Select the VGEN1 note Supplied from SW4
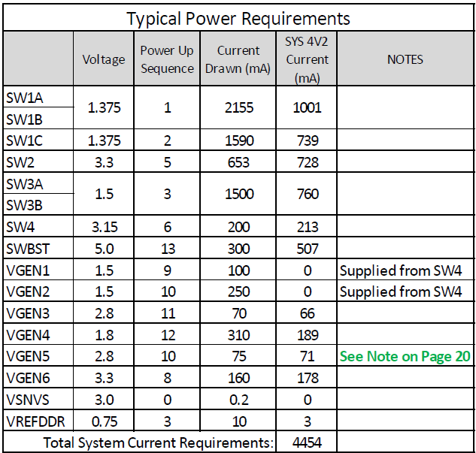 tap(400, 270)
